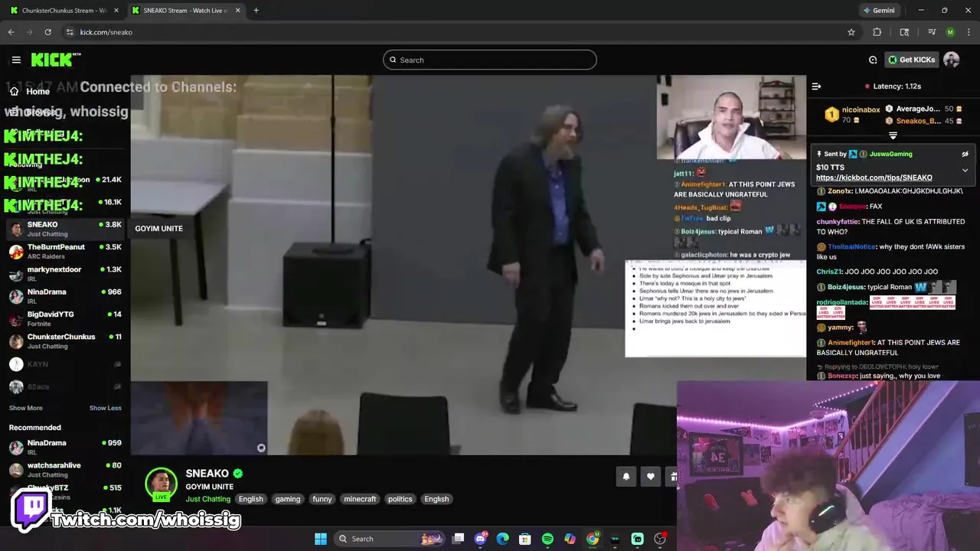980x551 pixels.
Task: Open the Gemini button in title bar
Action: pyautogui.click(x=879, y=11)
